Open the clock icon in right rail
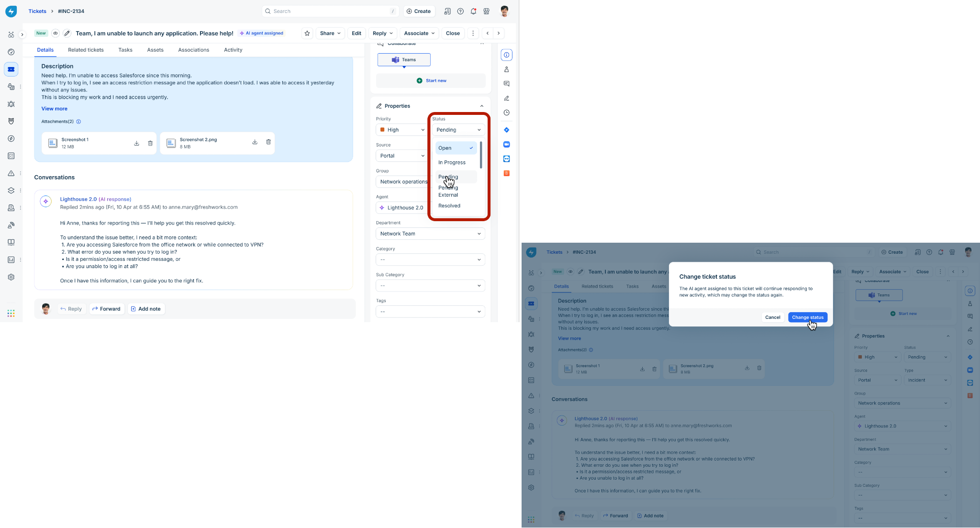980x528 pixels. tap(506, 113)
